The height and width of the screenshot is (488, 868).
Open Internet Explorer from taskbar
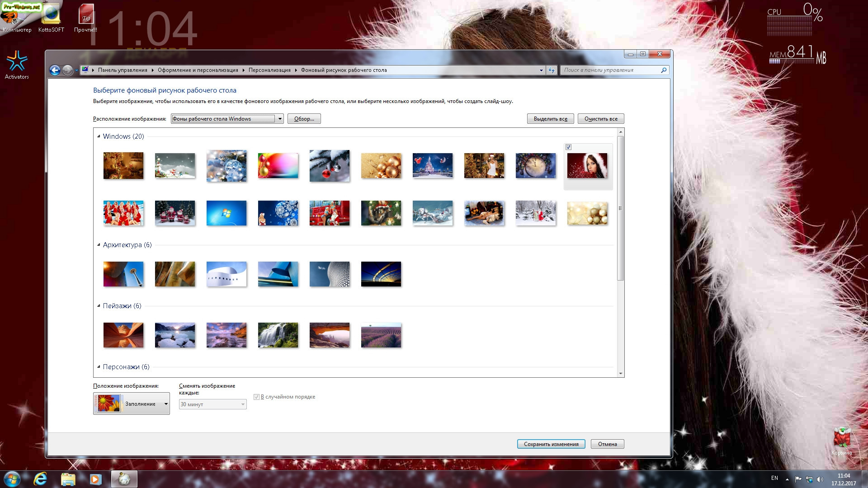click(x=40, y=479)
